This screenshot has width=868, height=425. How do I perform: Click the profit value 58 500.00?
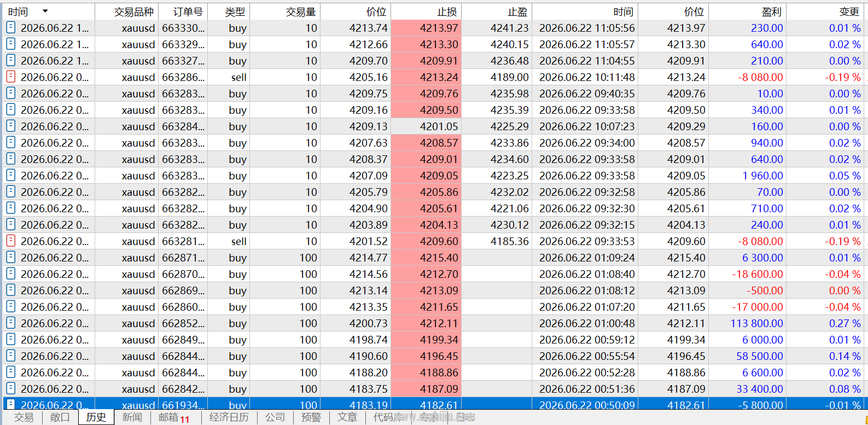[760, 356]
